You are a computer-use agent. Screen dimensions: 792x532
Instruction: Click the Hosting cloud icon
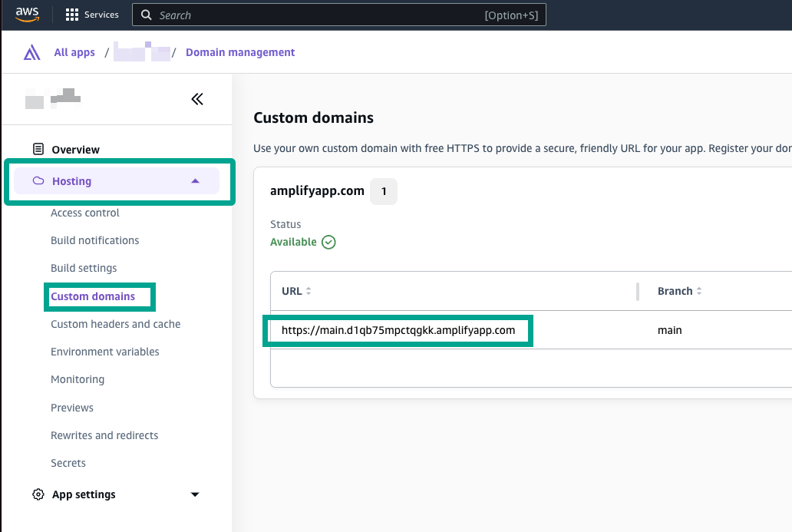[38, 181]
